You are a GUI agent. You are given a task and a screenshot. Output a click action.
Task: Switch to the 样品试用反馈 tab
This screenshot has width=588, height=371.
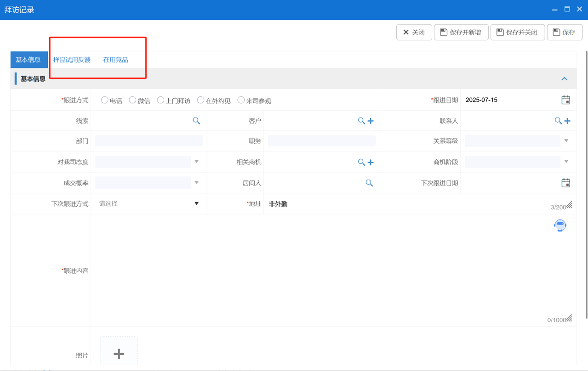point(72,60)
